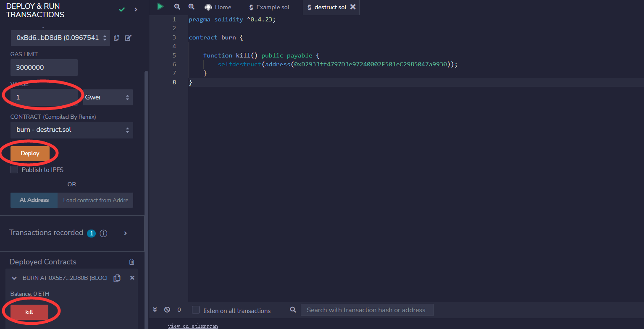Open the Gwei unit dropdown
Viewport: 644px width, 329px height.
[x=108, y=97]
